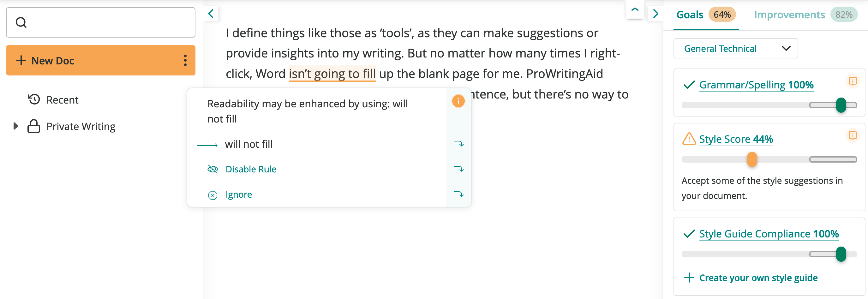Click the Private Writing lock icon

point(34,126)
